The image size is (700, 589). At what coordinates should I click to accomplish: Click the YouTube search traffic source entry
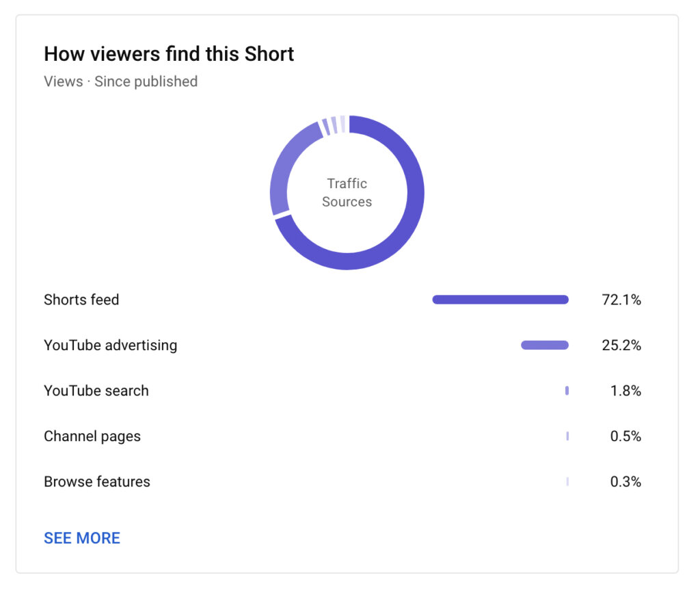pos(96,391)
